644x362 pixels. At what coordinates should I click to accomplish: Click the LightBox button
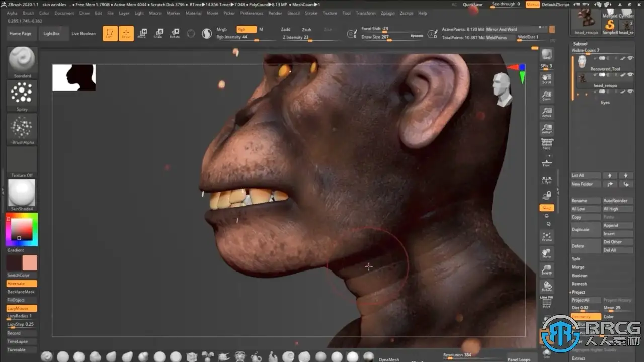[x=51, y=34]
